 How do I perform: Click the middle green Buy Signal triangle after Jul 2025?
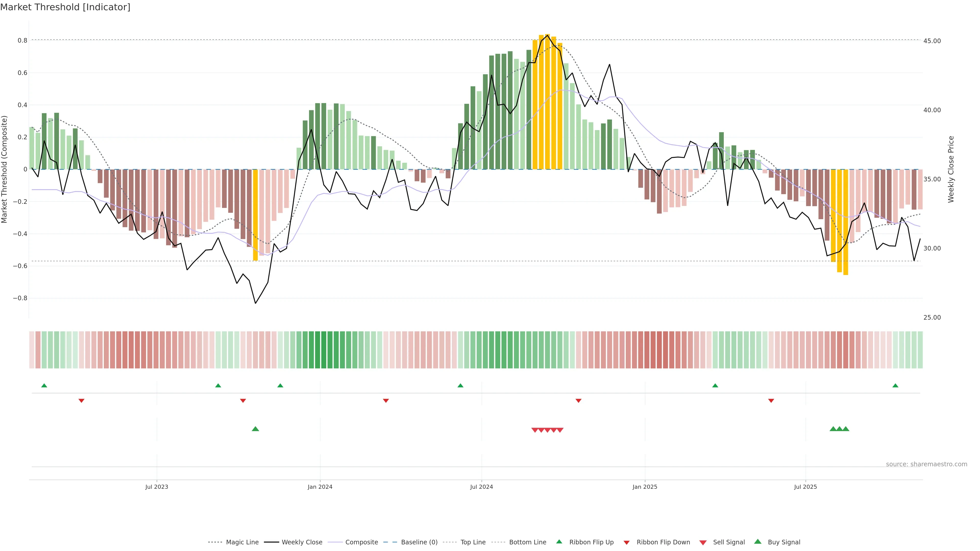coord(839,429)
